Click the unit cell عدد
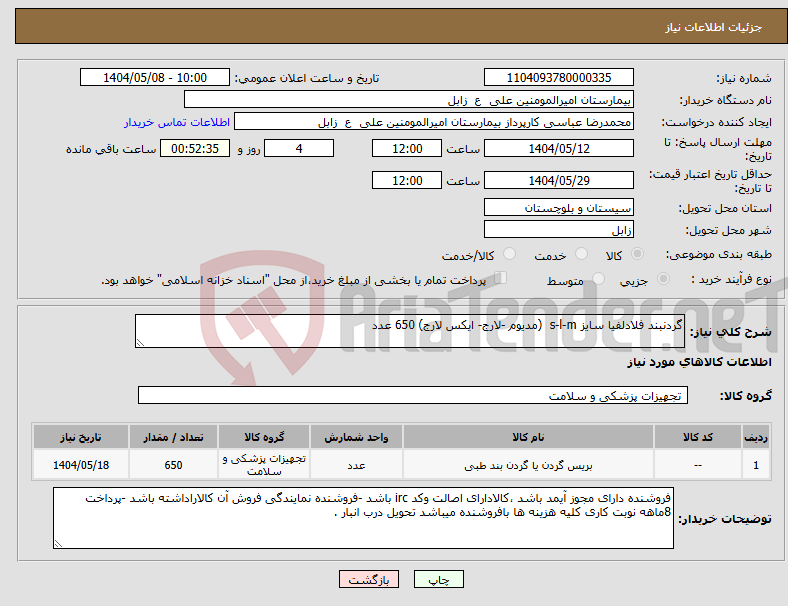This screenshot has width=788, height=606. [356, 465]
